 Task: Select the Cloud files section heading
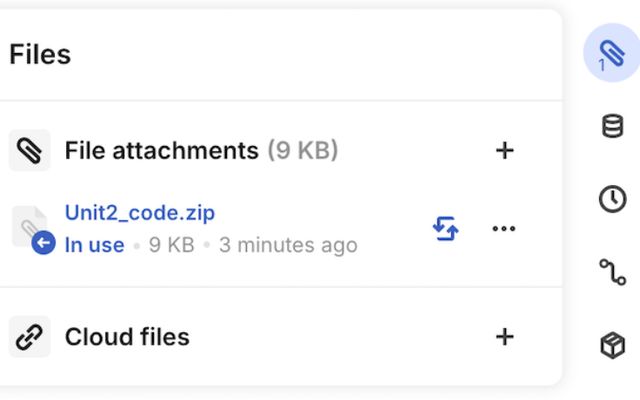click(127, 337)
